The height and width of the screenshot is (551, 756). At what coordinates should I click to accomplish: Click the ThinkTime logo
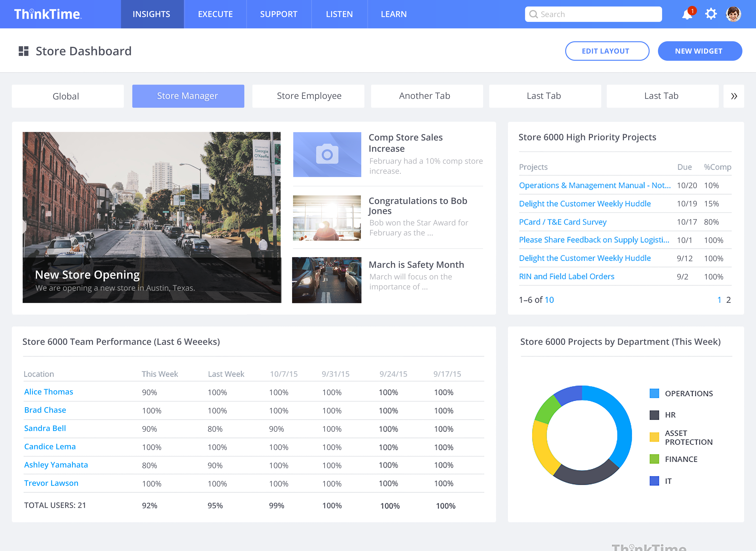click(47, 14)
